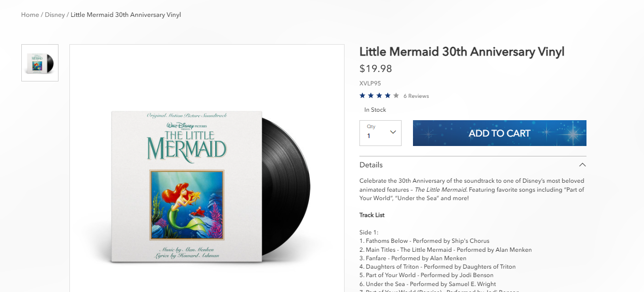The width and height of the screenshot is (644, 292).
Task: Click the product title heading
Action: click(x=462, y=52)
